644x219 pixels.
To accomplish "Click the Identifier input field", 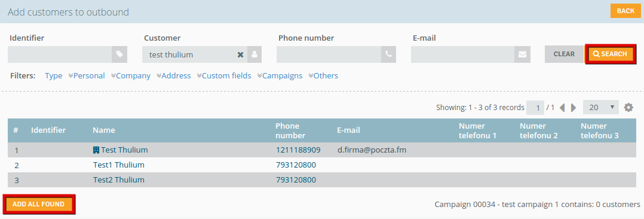I will tap(60, 54).
